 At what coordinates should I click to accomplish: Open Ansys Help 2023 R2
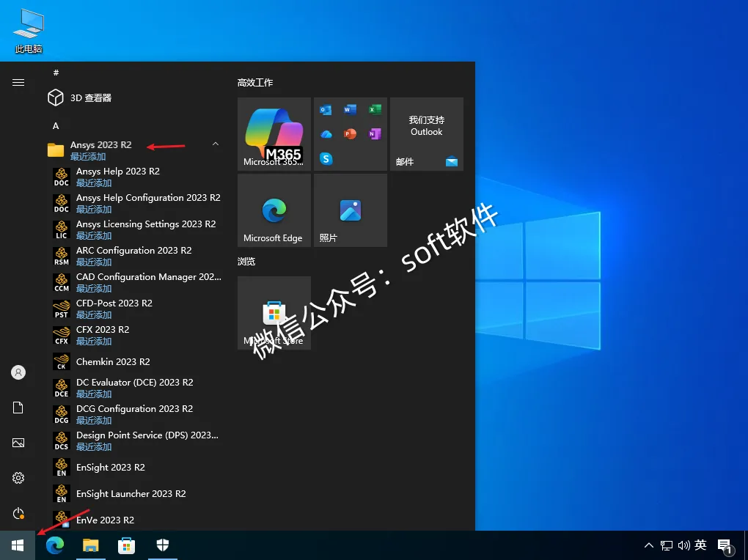click(136, 177)
